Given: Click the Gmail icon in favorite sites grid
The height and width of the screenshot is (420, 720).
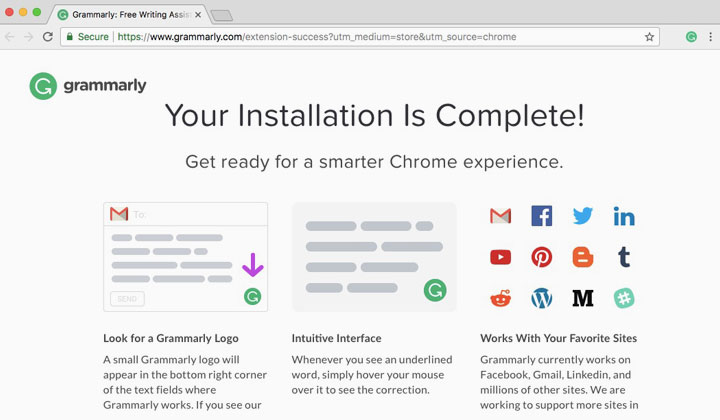Looking at the screenshot, I should [500, 216].
